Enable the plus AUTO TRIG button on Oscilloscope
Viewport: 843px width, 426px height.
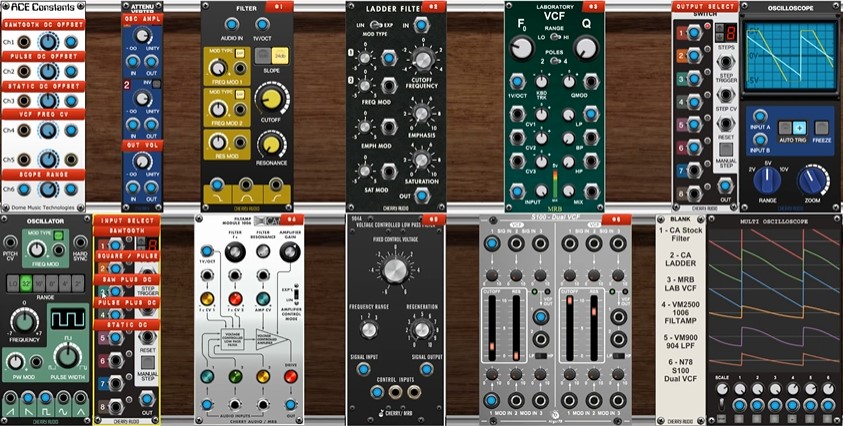tap(799, 127)
